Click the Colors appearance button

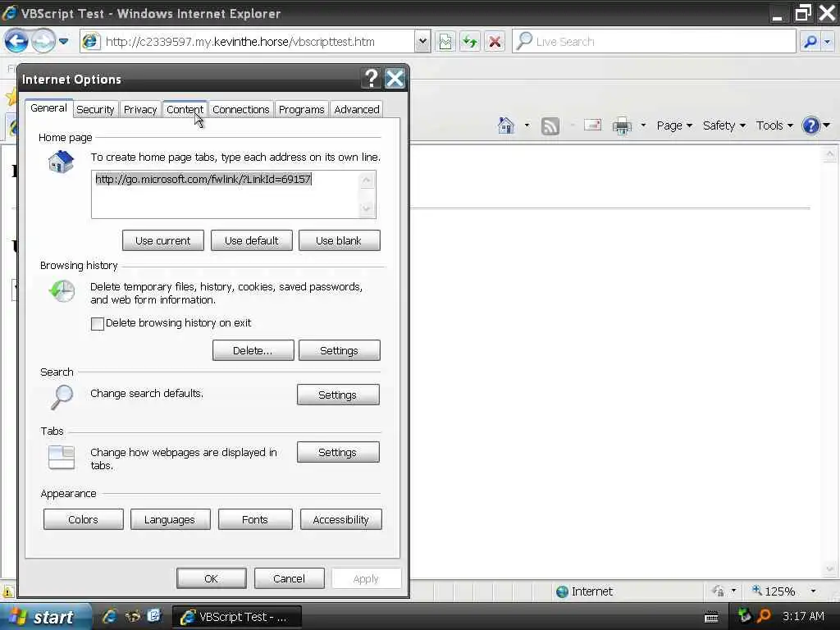click(x=83, y=519)
